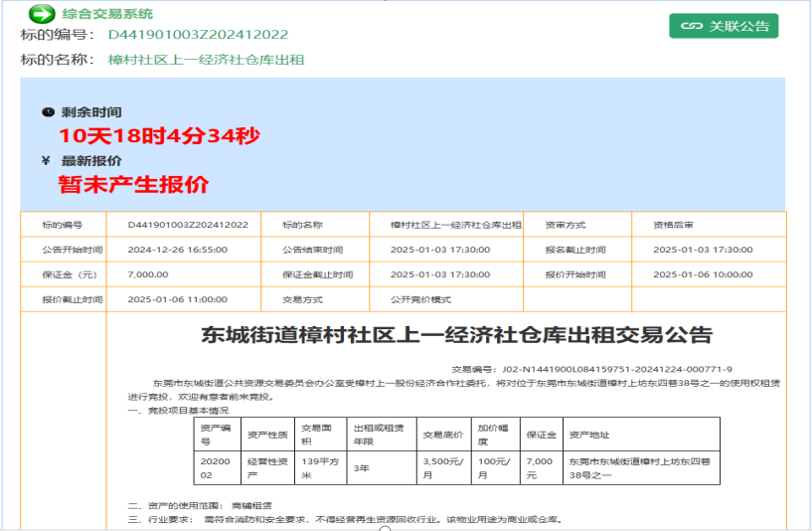Image resolution: width=812 pixels, height=531 pixels.
Task: Select the value 2024-12-26 16:55:00
Action: tap(178, 250)
